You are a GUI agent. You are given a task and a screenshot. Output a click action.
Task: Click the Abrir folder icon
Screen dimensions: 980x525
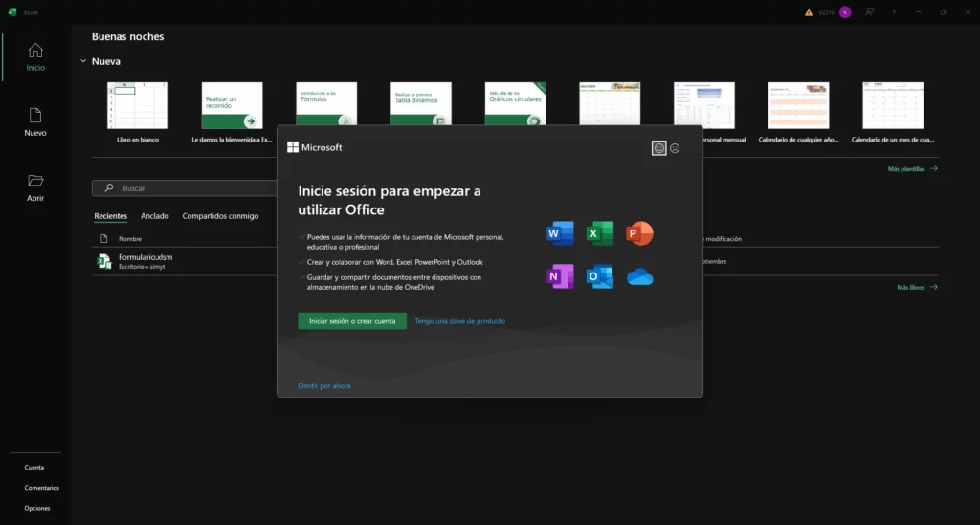(x=35, y=181)
